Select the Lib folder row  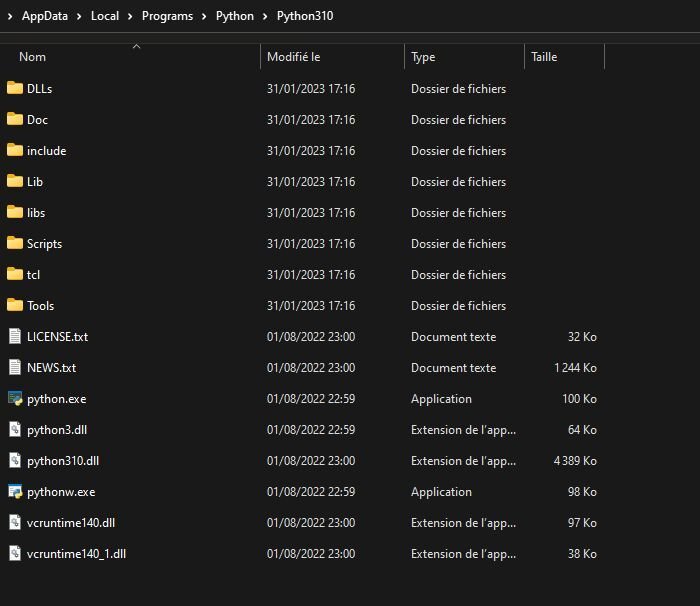(303, 182)
